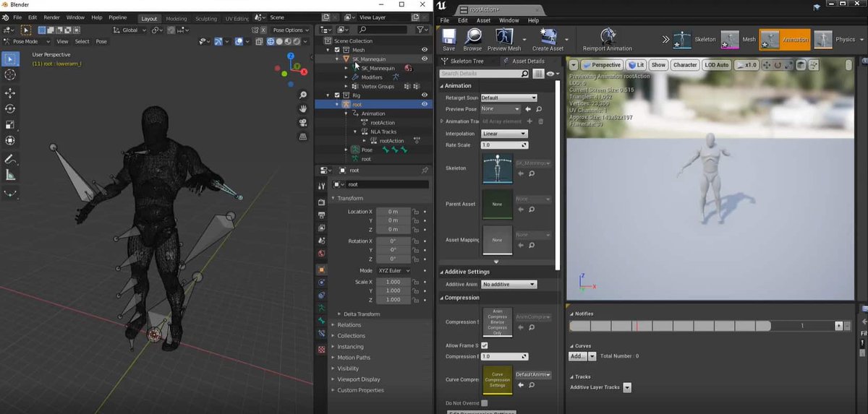Click Reimport Animation toolbar icon
This screenshot has height=414, width=868.
608,40
